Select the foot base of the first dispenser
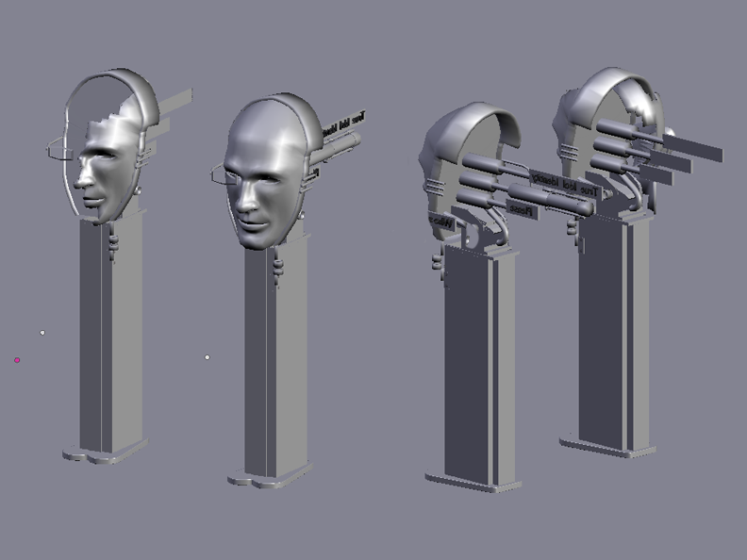Image resolution: width=747 pixels, height=560 pixels. pos(105,451)
